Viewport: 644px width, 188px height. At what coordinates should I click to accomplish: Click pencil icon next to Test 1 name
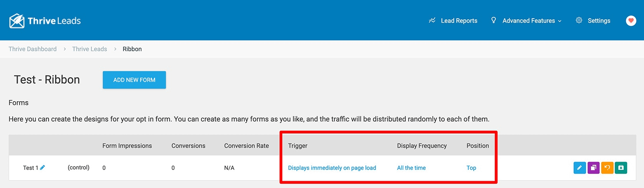(42, 167)
